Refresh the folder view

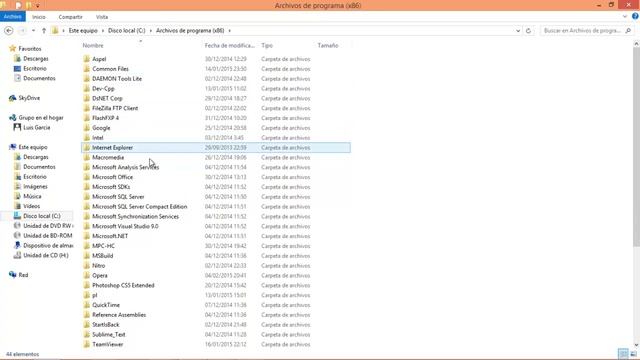tap(528, 31)
